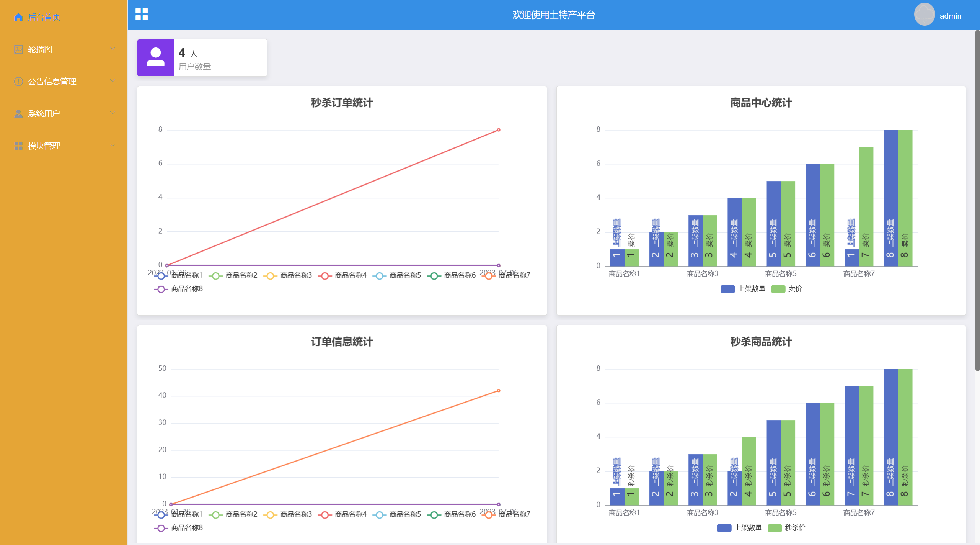Click green 秒杀价 legend swatch
Image resolution: width=980 pixels, height=545 pixels.
775,528
